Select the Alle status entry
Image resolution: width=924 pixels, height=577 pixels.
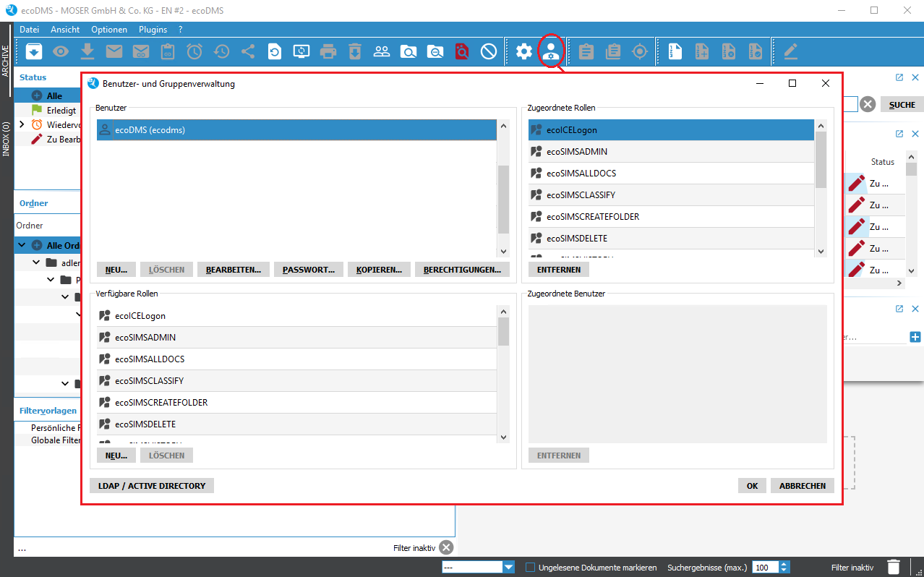click(x=54, y=95)
